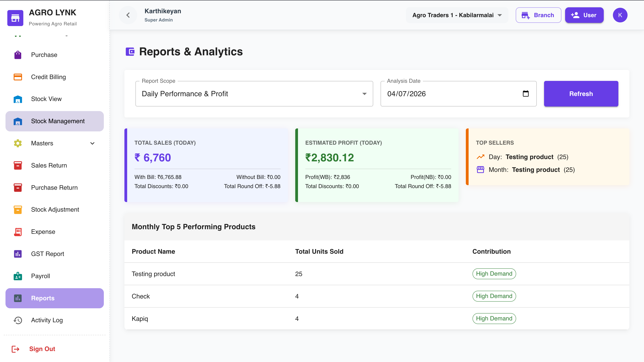Open the Expense page
This screenshot has height=362, width=644.
[x=55, y=232]
